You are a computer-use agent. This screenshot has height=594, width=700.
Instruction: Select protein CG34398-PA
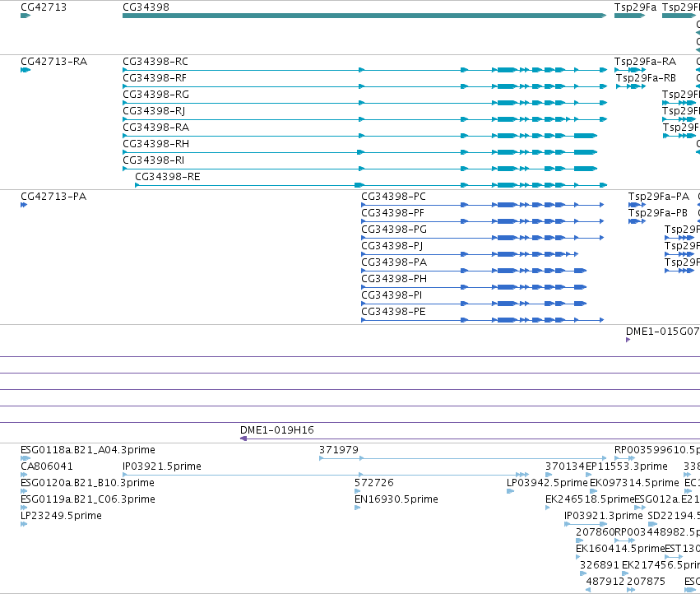tap(394, 262)
